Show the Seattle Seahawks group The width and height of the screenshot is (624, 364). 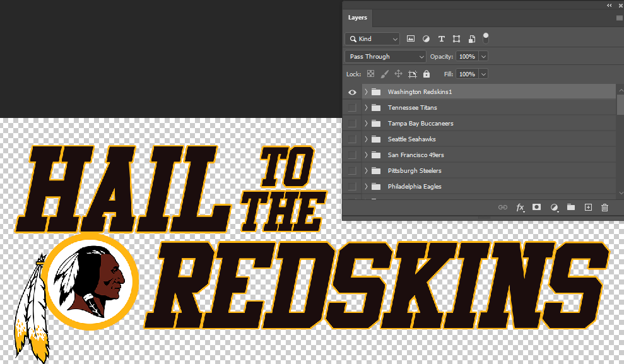click(352, 139)
